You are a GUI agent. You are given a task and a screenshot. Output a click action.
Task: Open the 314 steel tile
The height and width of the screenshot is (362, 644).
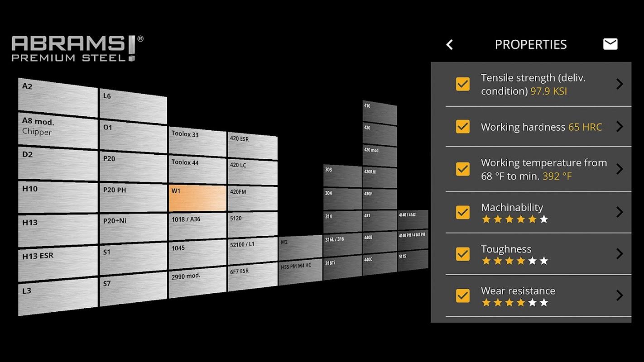click(x=342, y=222)
